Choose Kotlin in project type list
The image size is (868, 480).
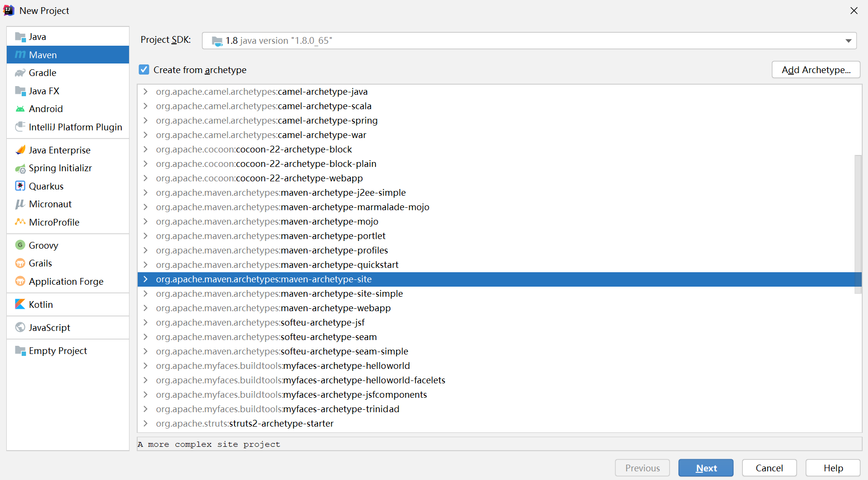point(68,304)
